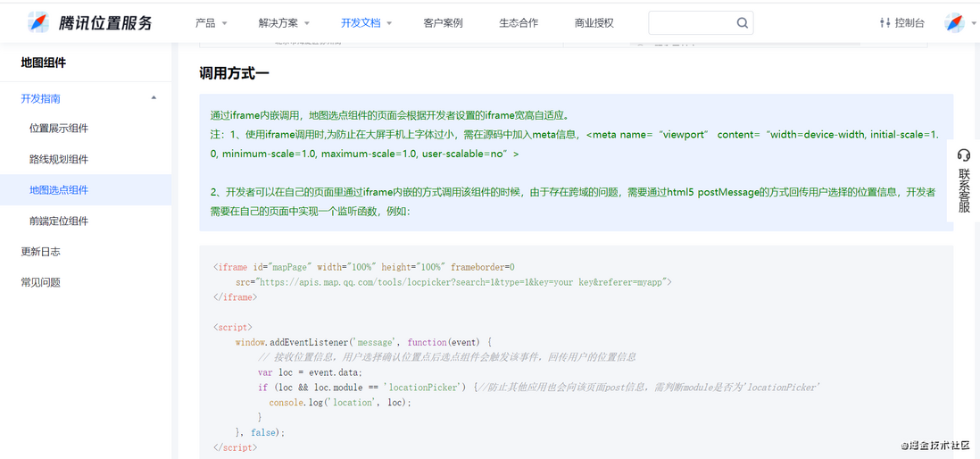Collapse the 开发指南 section arrow

[x=154, y=97]
